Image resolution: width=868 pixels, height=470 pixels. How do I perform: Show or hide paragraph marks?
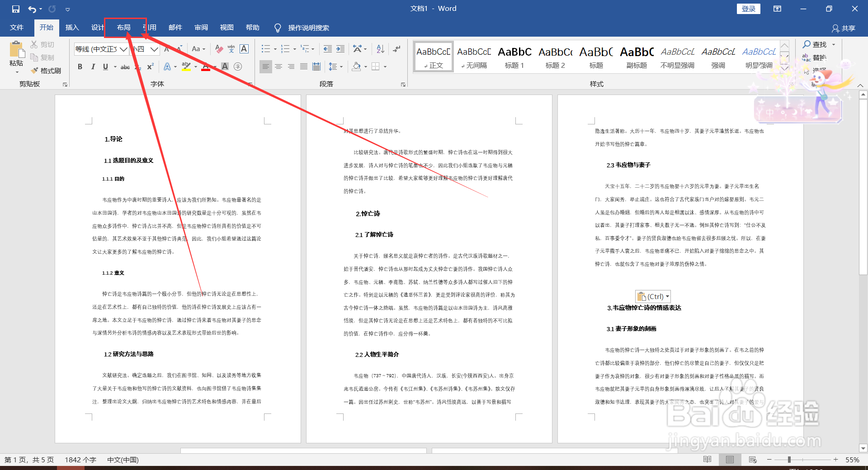coord(397,49)
